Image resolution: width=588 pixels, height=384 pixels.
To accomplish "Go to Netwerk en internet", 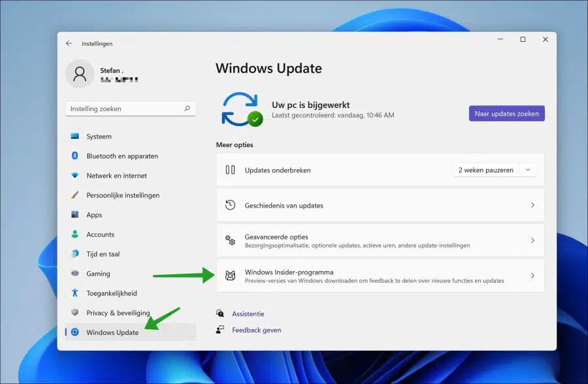I will [131, 175].
